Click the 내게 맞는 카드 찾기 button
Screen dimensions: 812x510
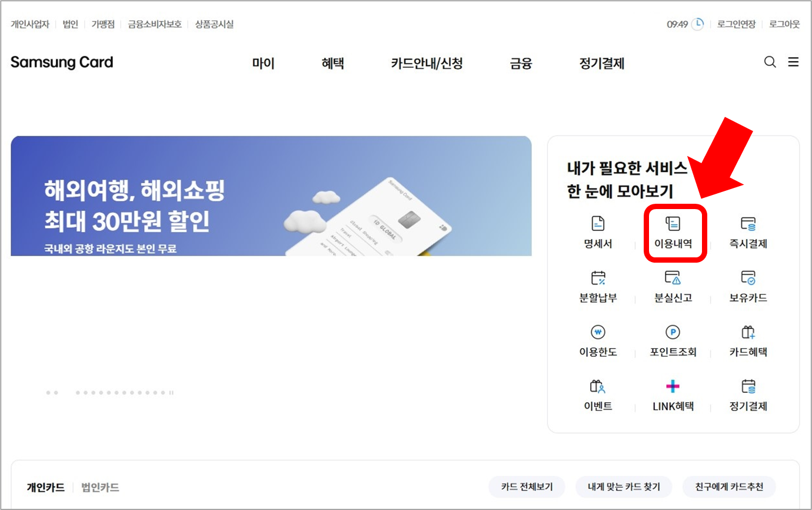(624, 487)
